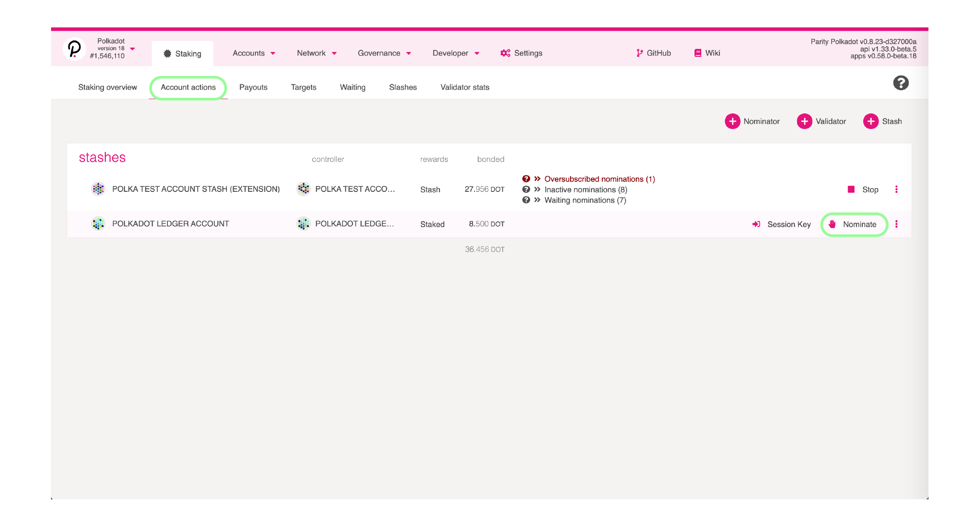Select POLKADOT LEDGER ACCOUNT name
This screenshot has height=527, width=980.
pyautogui.click(x=171, y=224)
